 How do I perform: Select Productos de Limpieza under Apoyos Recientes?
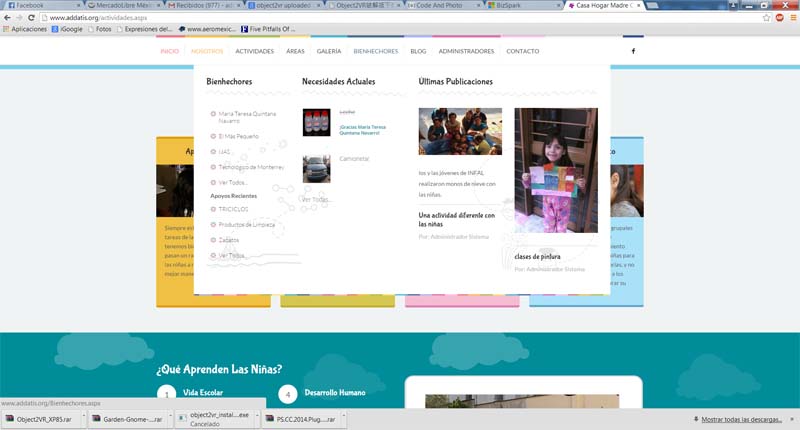246,224
